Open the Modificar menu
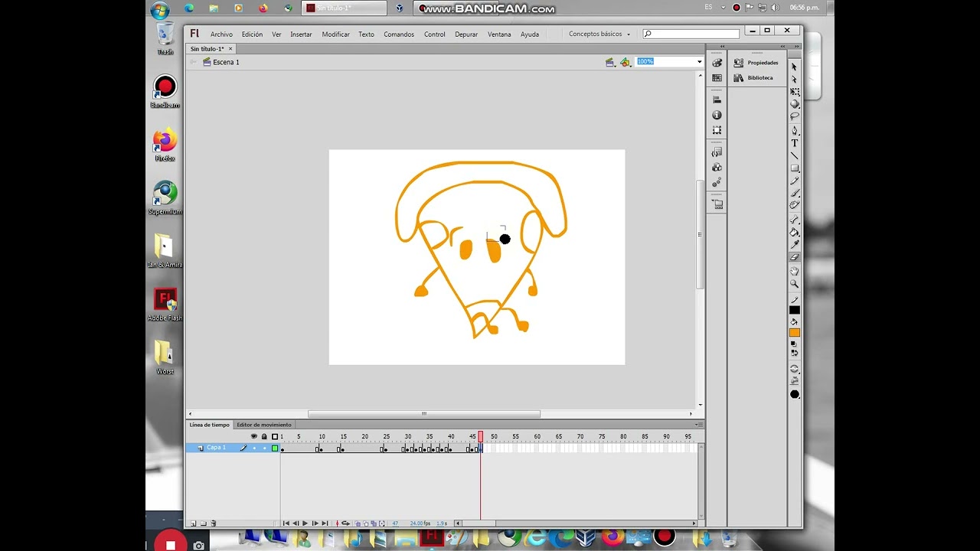This screenshot has width=980, height=551. [335, 34]
